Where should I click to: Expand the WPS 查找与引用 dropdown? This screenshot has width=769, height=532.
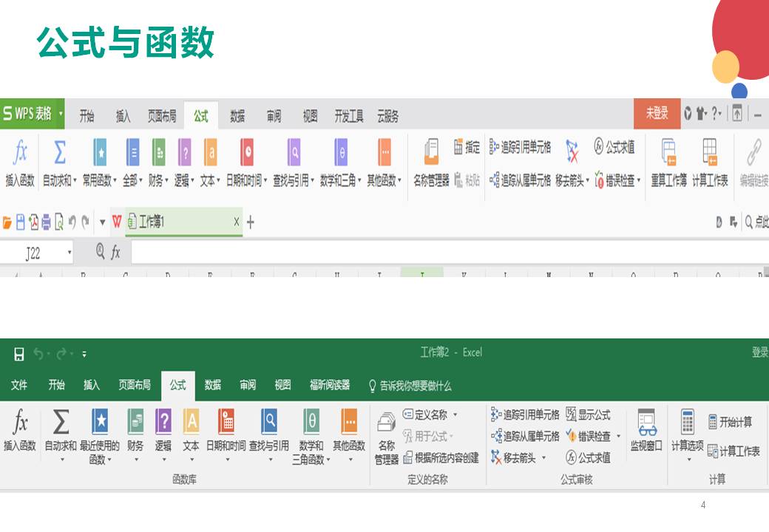(313, 181)
